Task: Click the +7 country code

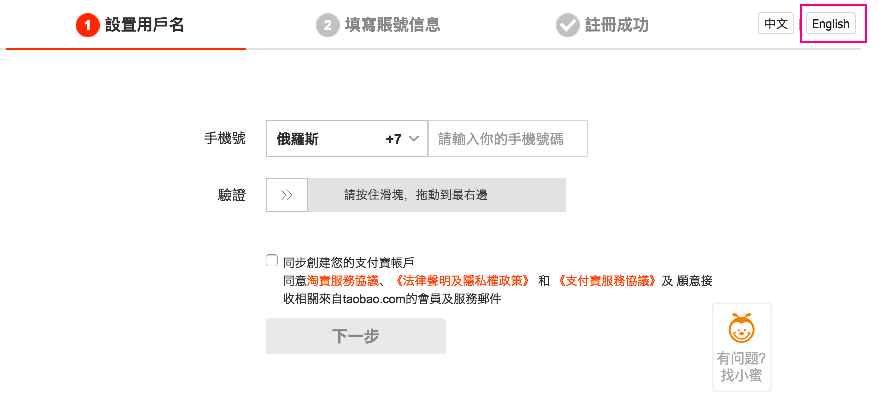Action: [x=393, y=139]
